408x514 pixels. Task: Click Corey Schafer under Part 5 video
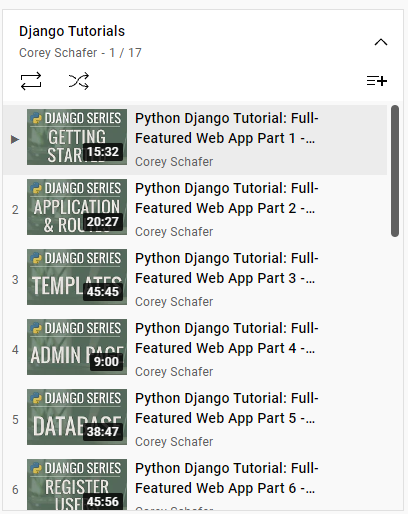(174, 442)
